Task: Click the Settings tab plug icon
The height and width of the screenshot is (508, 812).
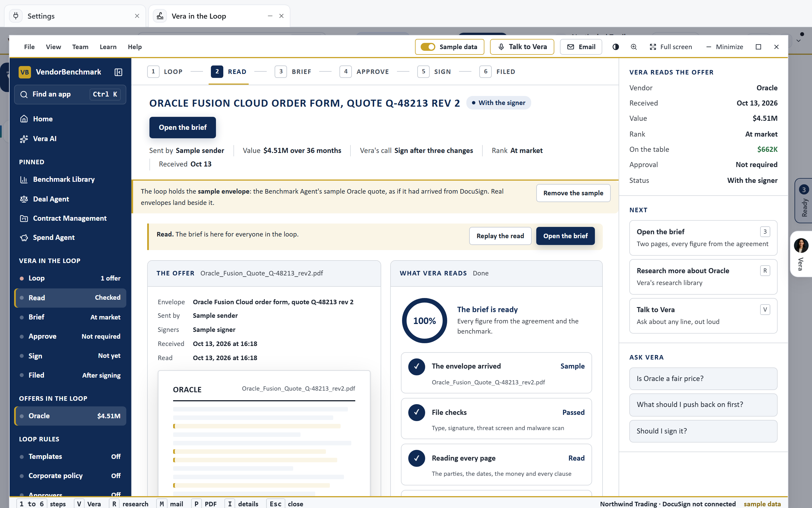Action: 16,16
